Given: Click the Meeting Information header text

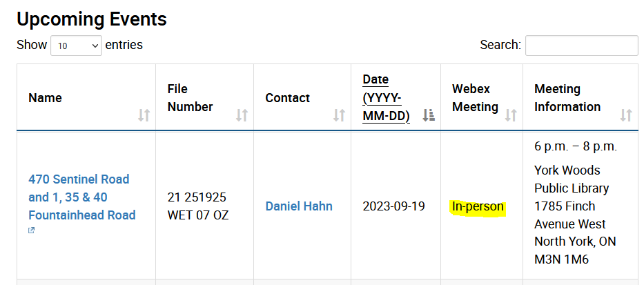Looking at the screenshot, I should 567,98.
